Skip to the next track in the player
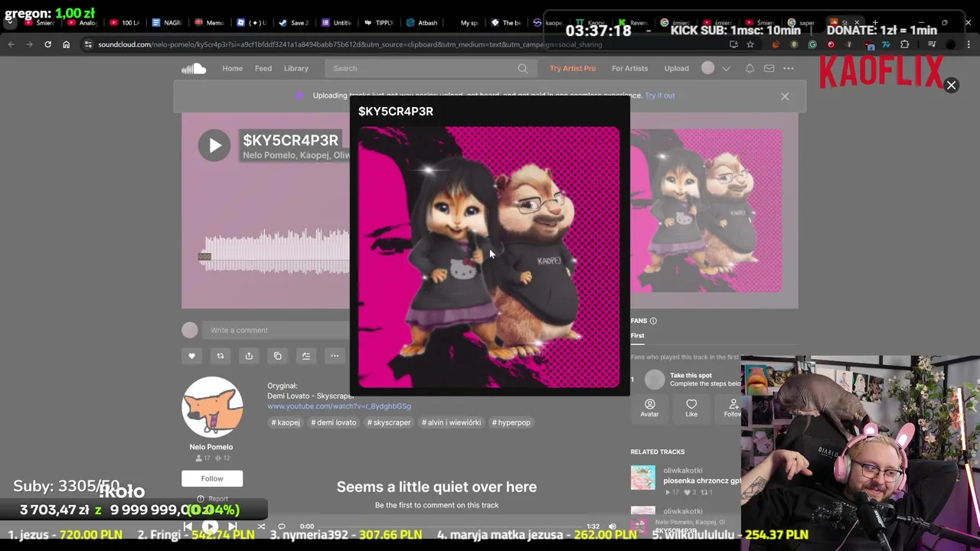The image size is (980, 551). (x=232, y=527)
